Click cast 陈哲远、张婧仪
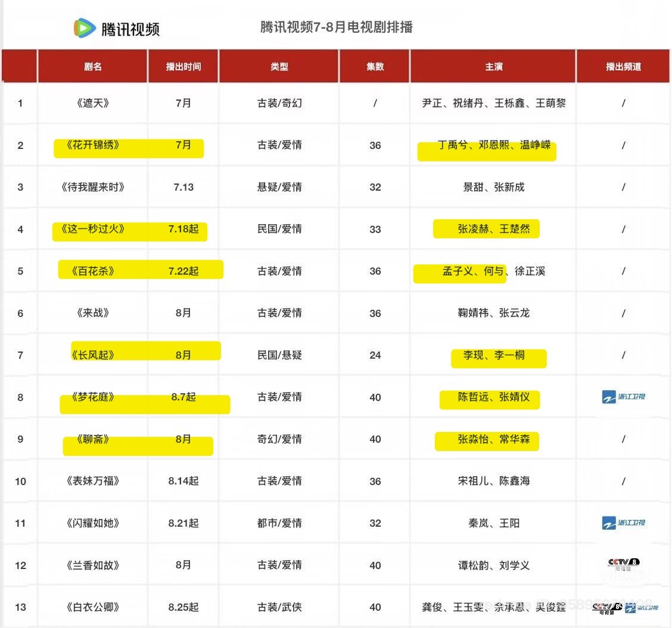Image resolution: width=672 pixels, height=628 pixels. 494,397
